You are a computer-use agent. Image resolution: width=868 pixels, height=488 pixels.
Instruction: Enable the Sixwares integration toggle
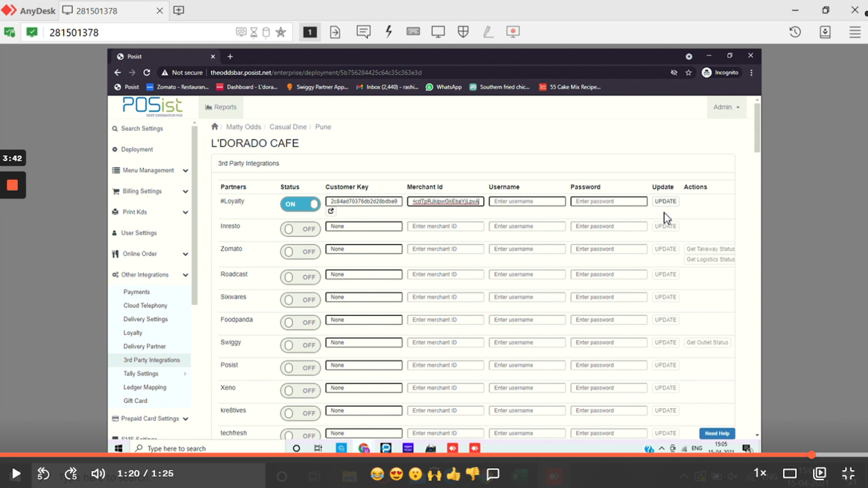300,299
